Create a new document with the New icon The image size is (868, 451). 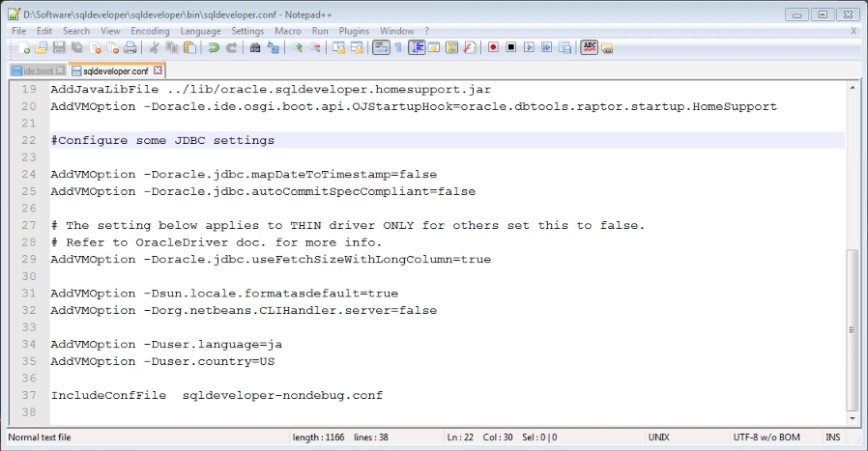click(24, 48)
